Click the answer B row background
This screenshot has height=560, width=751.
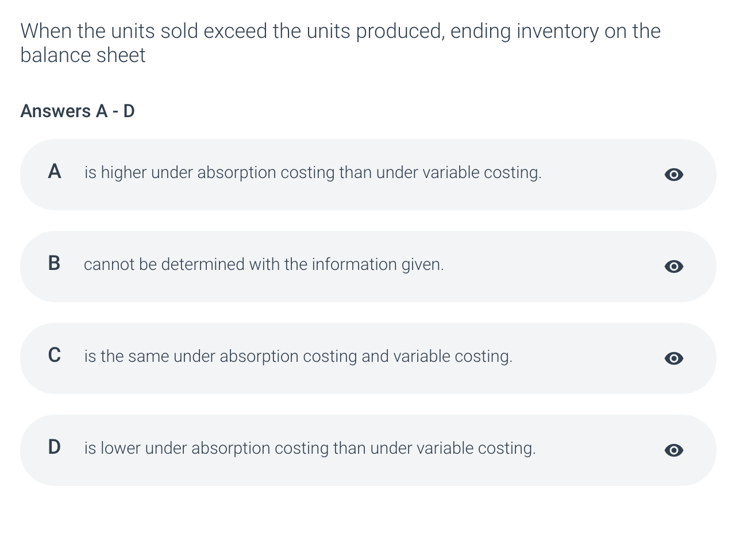pos(368,266)
